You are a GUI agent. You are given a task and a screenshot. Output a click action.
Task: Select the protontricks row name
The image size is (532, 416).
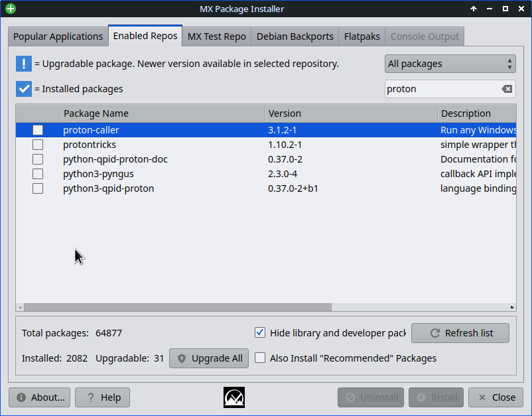click(90, 145)
